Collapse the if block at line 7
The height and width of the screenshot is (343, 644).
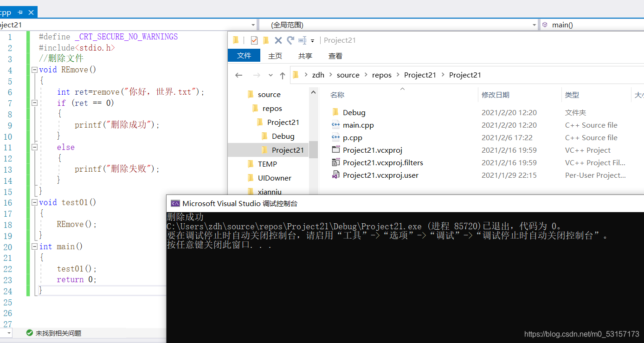point(34,103)
